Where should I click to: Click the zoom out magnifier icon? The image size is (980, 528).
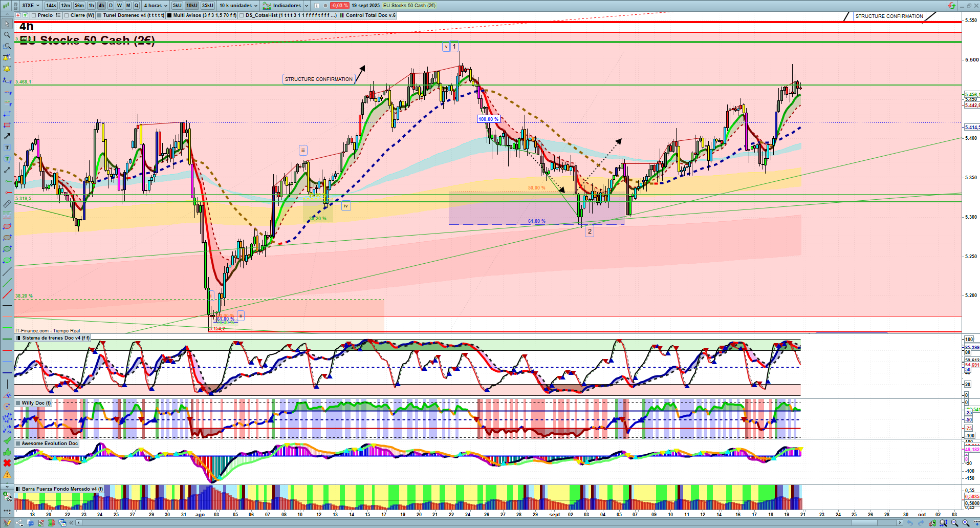[x=954, y=523]
